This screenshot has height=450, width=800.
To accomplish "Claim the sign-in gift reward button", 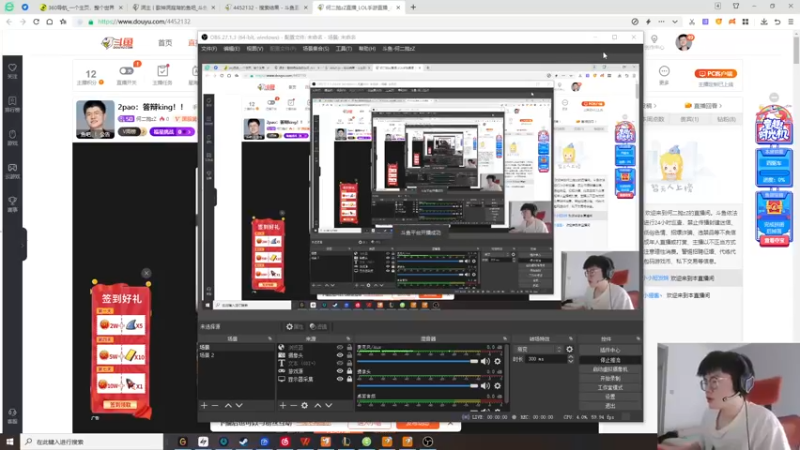I will [120, 405].
